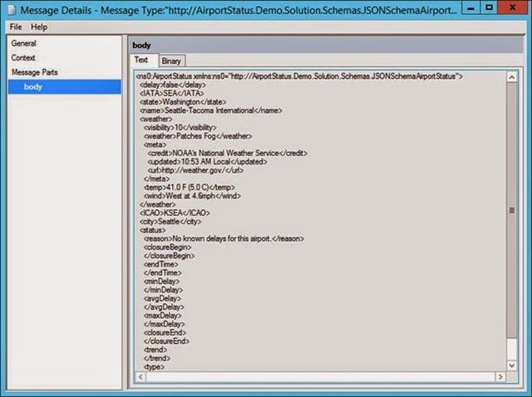Click the ICAO KSEA line
The width and height of the screenshot is (532, 397).
[x=175, y=213]
